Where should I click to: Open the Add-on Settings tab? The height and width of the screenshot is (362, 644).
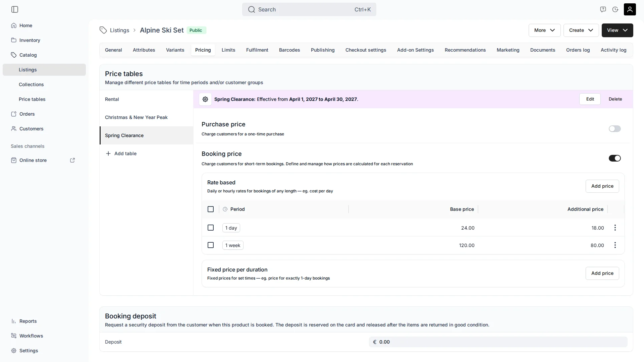click(416, 50)
